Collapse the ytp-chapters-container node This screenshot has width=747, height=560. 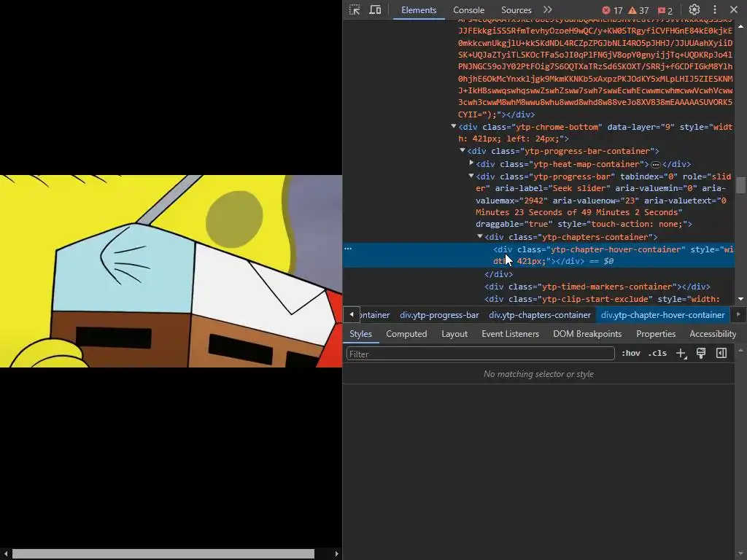tap(480, 236)
